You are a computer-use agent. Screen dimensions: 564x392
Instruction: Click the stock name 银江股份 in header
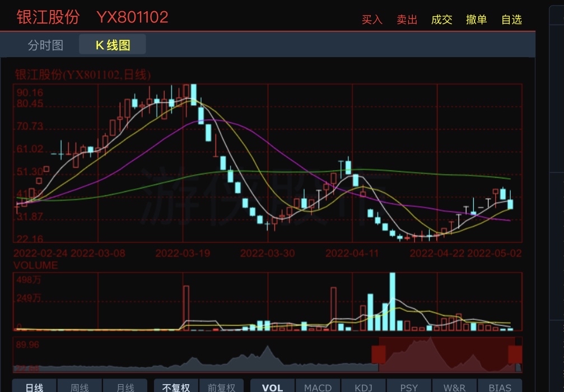click(x=48, y=17)
